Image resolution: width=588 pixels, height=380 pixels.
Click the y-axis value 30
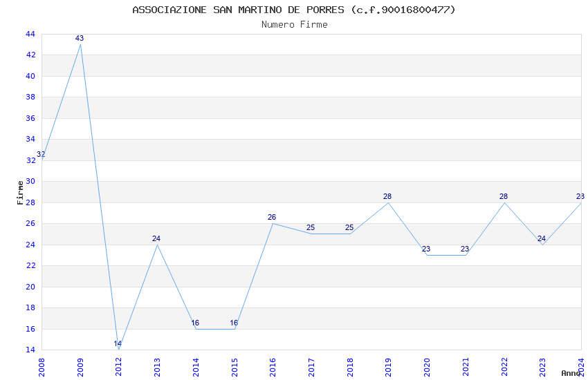click(30, 181)
